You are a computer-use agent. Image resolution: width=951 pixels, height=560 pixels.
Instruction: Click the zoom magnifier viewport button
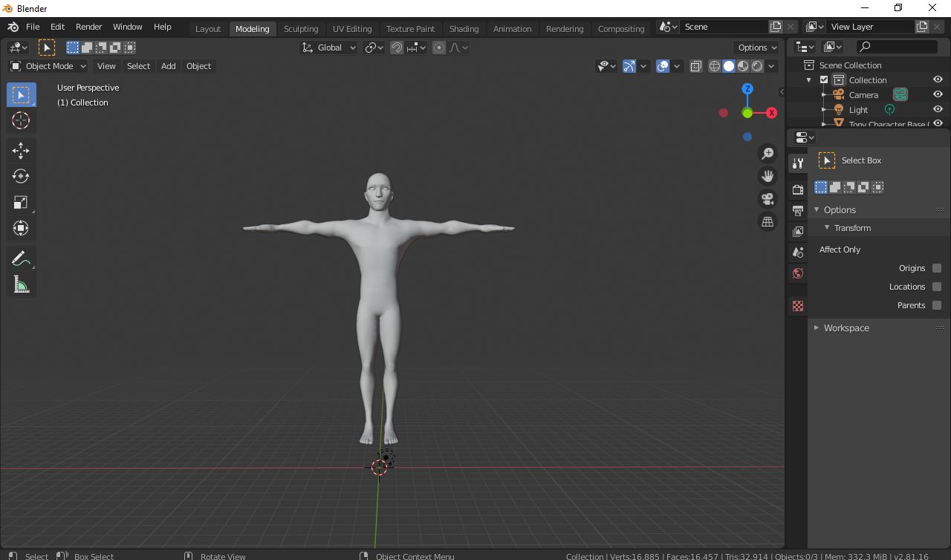click(767, 154)
